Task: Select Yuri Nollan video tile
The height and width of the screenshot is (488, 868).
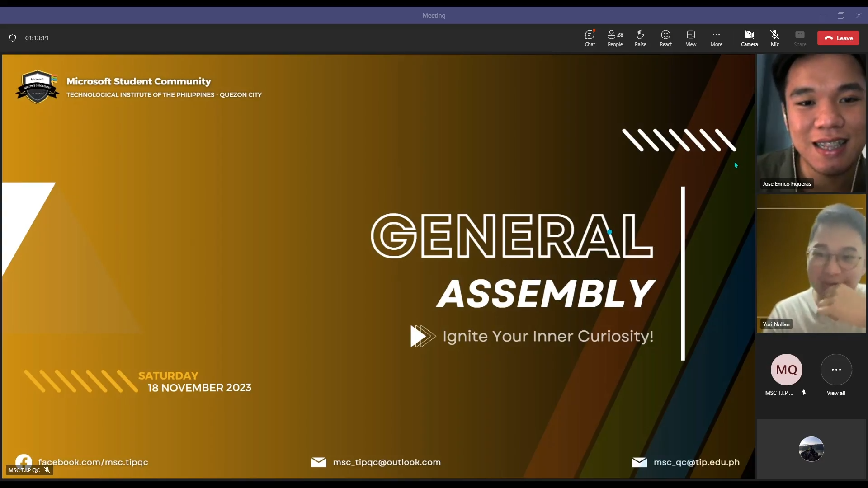Action: pyautogui.click(x=811, y=264)
